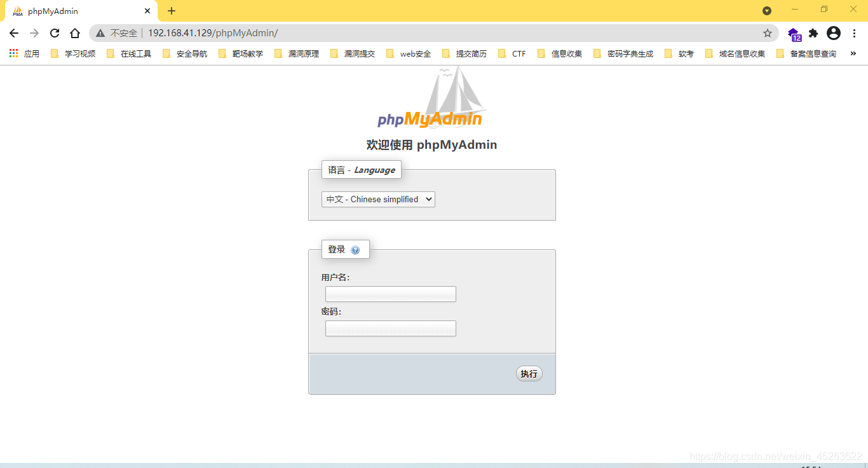Reload the phpMyAdmin page
This screenshot has height=468, width=868.
(x=55, y=33)
